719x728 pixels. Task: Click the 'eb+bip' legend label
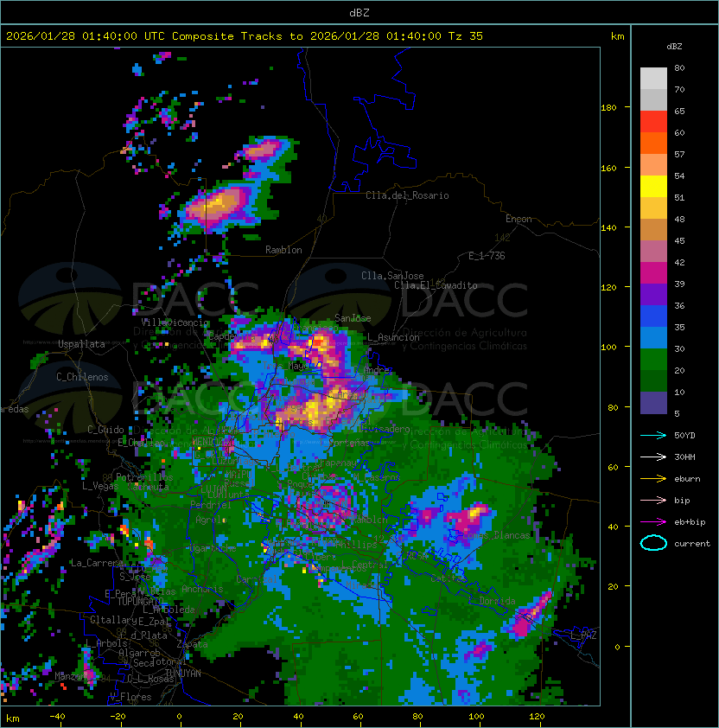pos(690,522)
